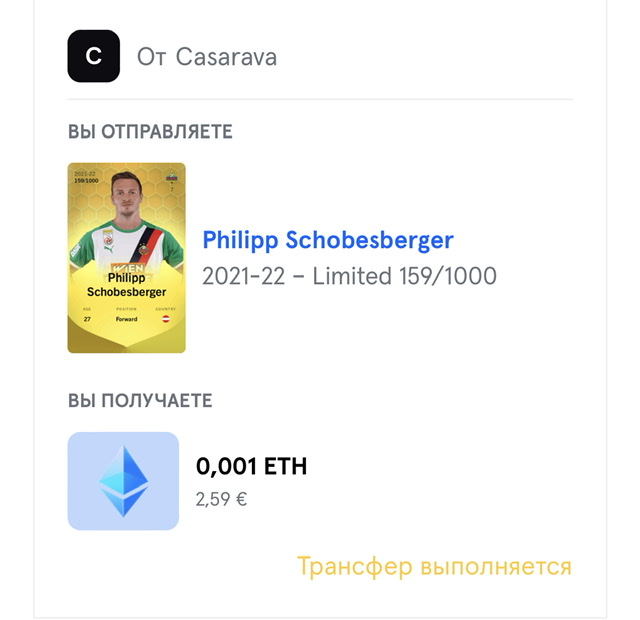Click the age 27 value on the card
The image size is (640, 620).
tap(88, 318)
